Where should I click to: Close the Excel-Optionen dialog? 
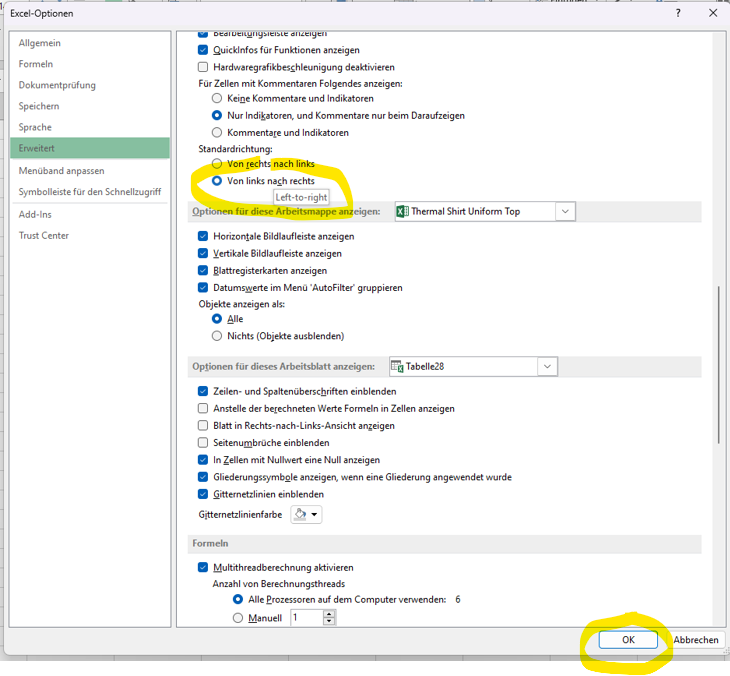713,13
